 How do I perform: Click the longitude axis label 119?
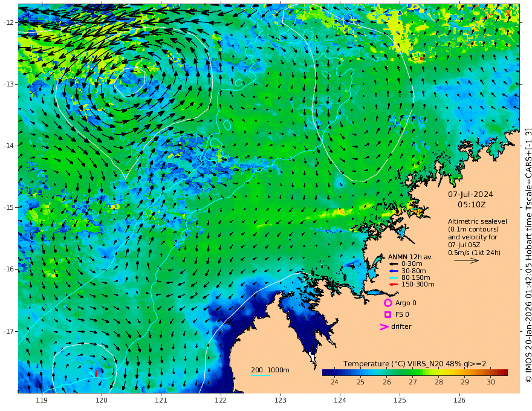coord(42,401)
